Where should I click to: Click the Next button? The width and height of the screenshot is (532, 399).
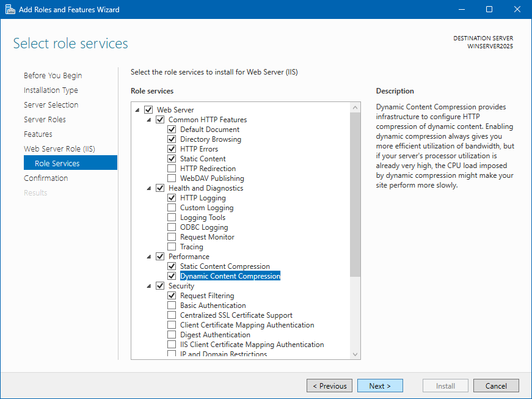click(380, 386)
